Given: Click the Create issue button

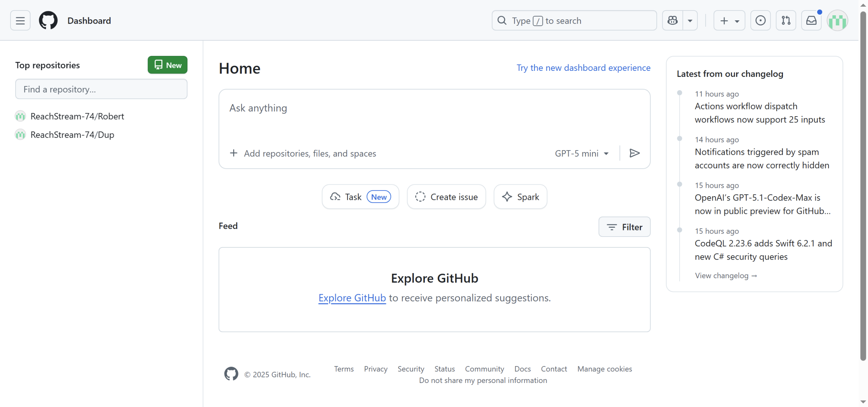Looking at the screenshot, I should point(446,197).
